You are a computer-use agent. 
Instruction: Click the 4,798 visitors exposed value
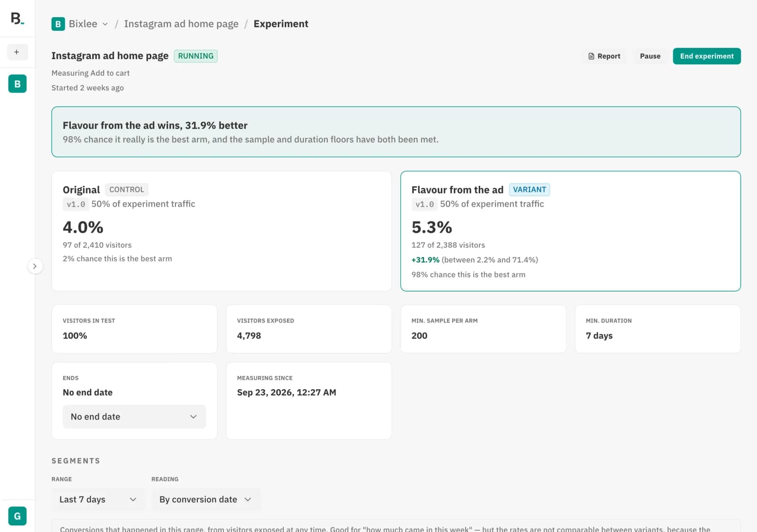coord(249,336)
